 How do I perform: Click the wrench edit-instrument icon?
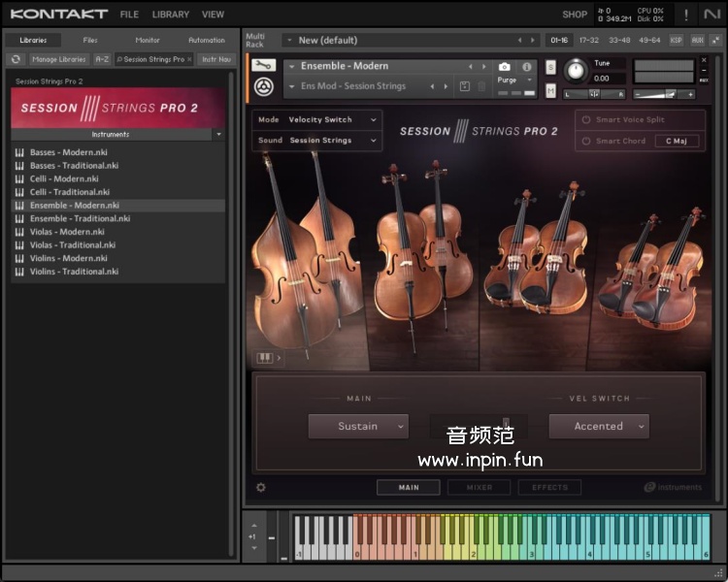[263, 65]
